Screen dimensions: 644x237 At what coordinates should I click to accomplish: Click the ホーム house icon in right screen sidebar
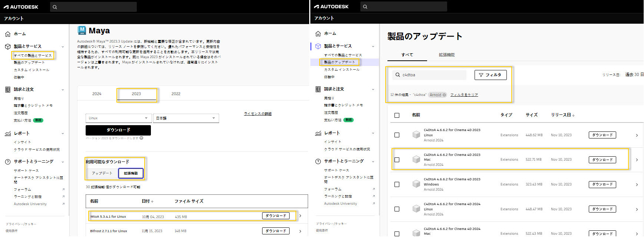(318, 34)
